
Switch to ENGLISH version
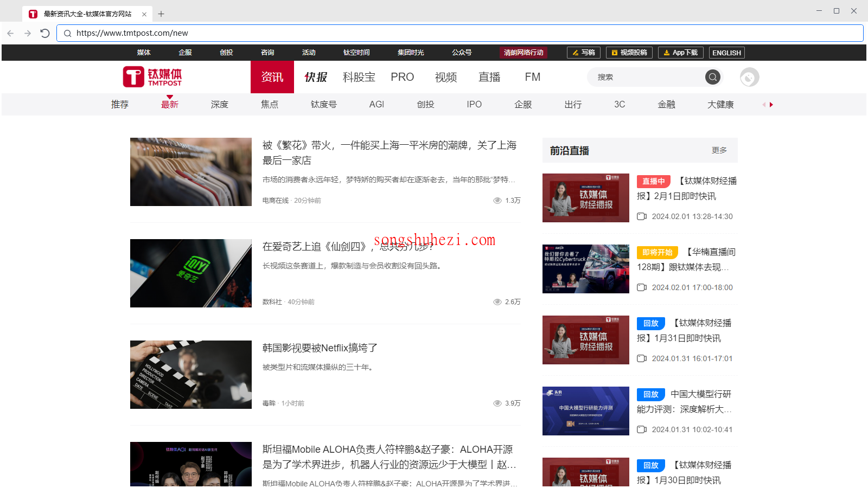click(x=726, y=53)
